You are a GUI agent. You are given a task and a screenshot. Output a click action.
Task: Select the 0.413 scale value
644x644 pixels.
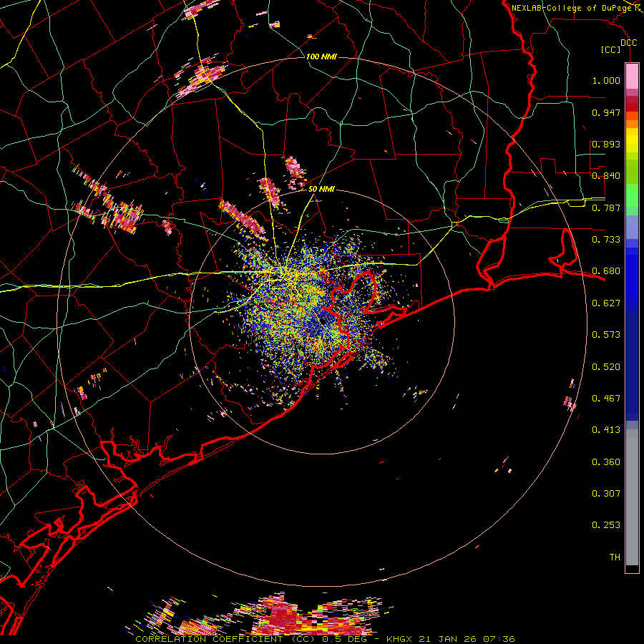pyautogui.click(x=606, y=430)
